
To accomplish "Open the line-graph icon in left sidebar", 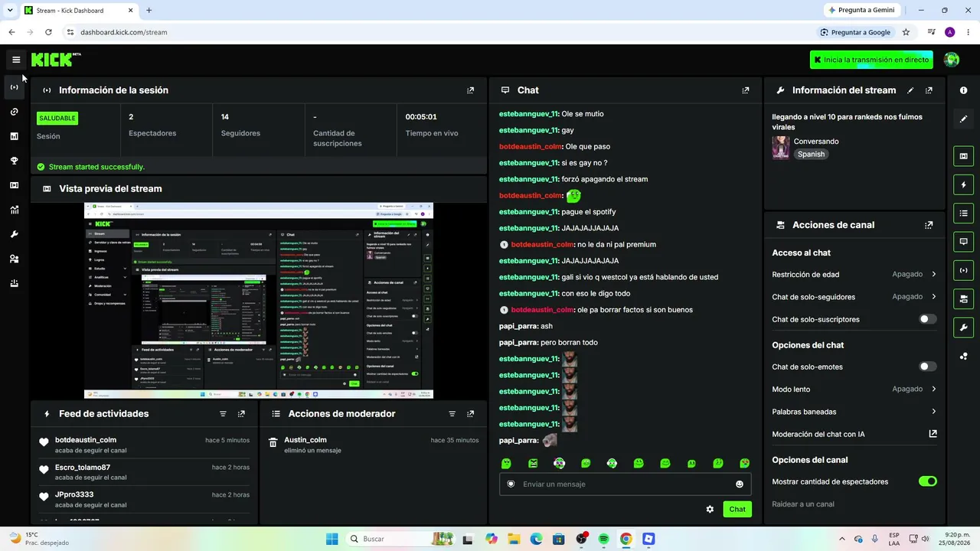I will [15, 210].
